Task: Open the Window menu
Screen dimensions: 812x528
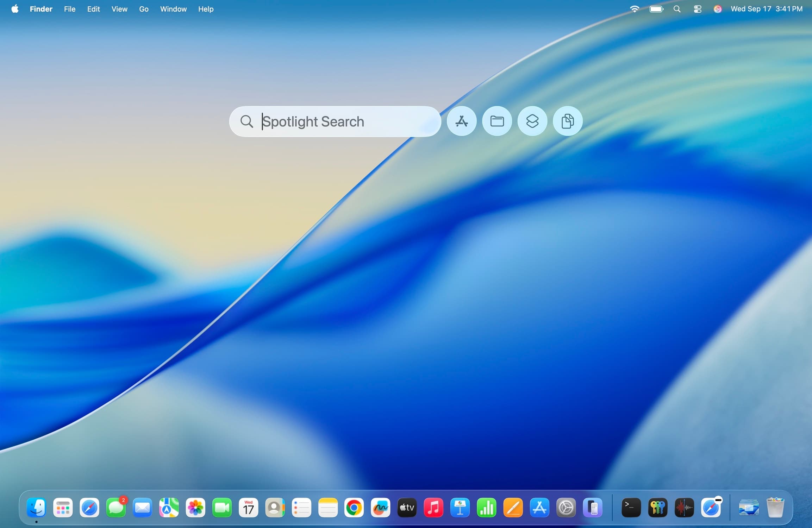Action: click(x=173, y=9)
